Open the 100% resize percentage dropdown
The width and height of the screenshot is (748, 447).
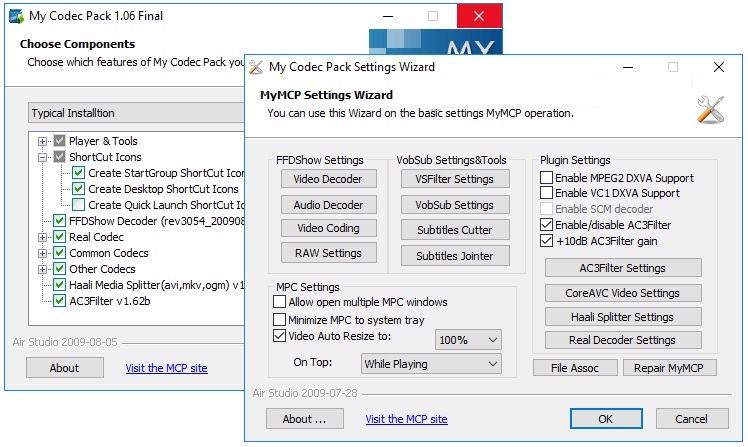[467, 340]
